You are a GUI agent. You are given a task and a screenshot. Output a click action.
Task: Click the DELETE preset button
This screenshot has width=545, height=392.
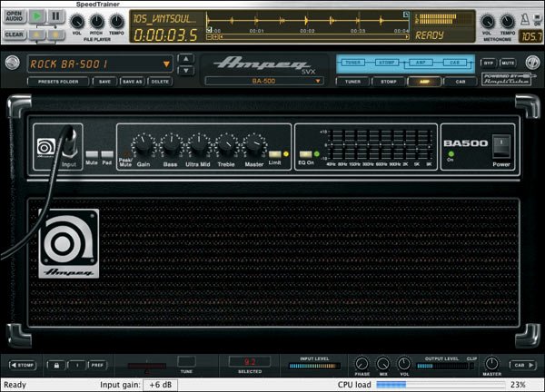pos(160,82)
